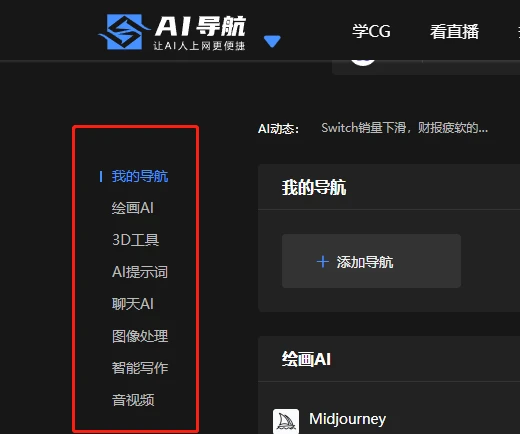Open the Switch销量下滑 news headline

[x=404, y=128]
